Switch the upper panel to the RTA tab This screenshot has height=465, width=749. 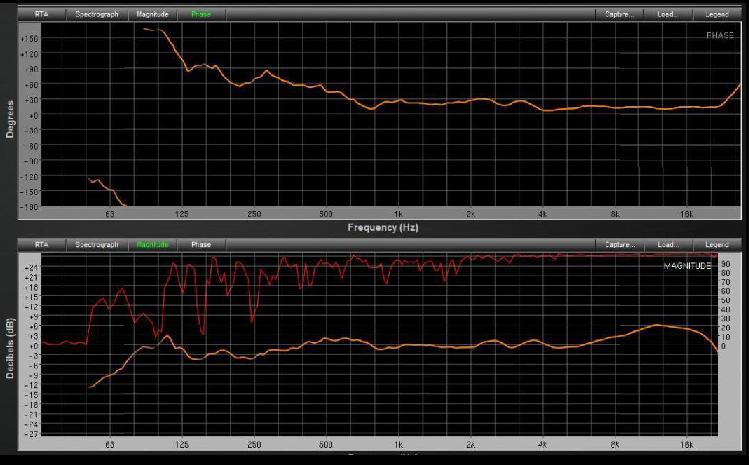pos(41,15)
